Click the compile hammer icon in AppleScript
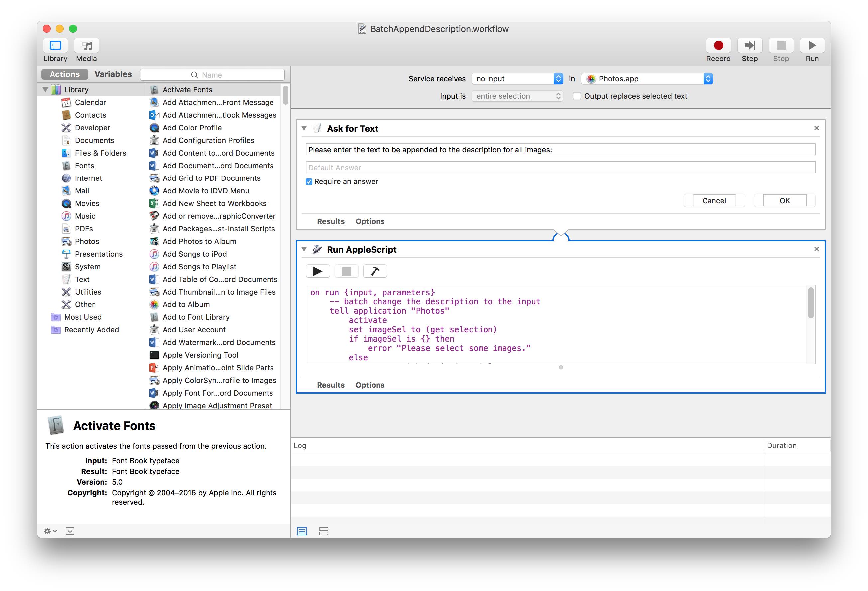 [x=375, y=271]
